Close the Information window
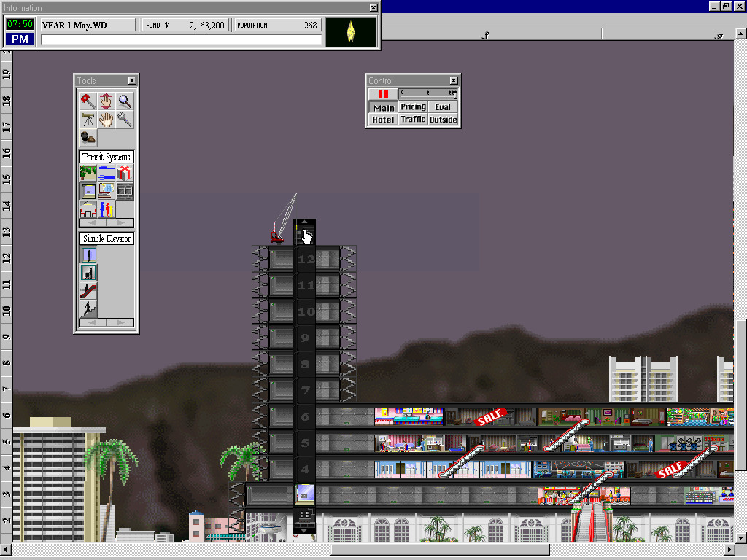The height and width of the screenshot is (560, 747). click(373, 7)
